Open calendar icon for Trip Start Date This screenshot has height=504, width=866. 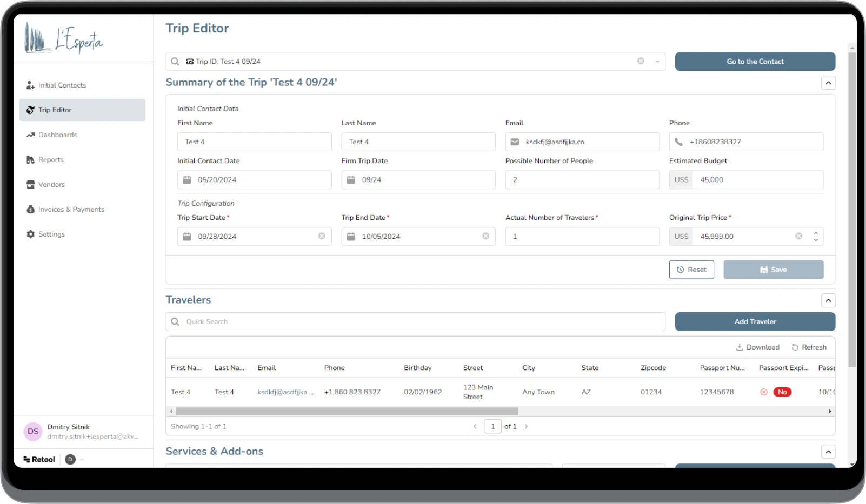(x=187, y=237)
